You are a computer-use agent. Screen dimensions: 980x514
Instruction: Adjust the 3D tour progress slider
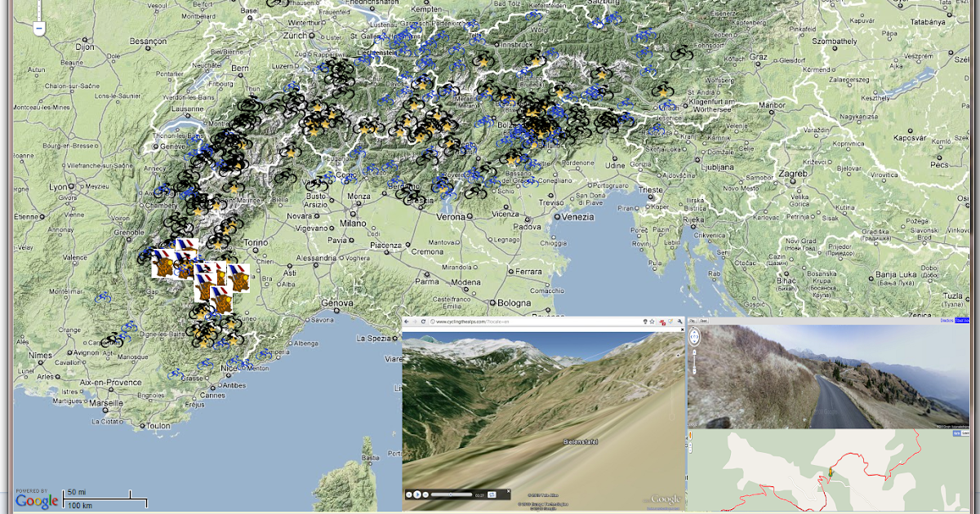(452, 494)
